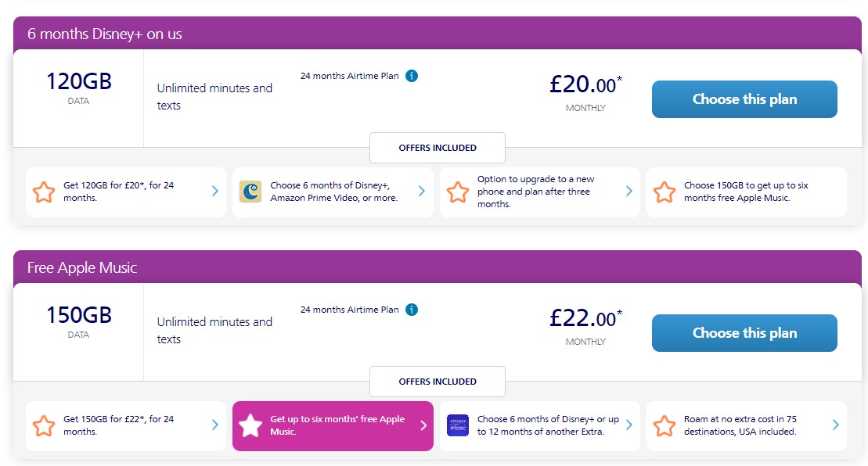This screenshot has height=466, width=868.
Task: Click Disney+ thumbnail in the 150GB plan offers
Action: click(x=458, y=425)
